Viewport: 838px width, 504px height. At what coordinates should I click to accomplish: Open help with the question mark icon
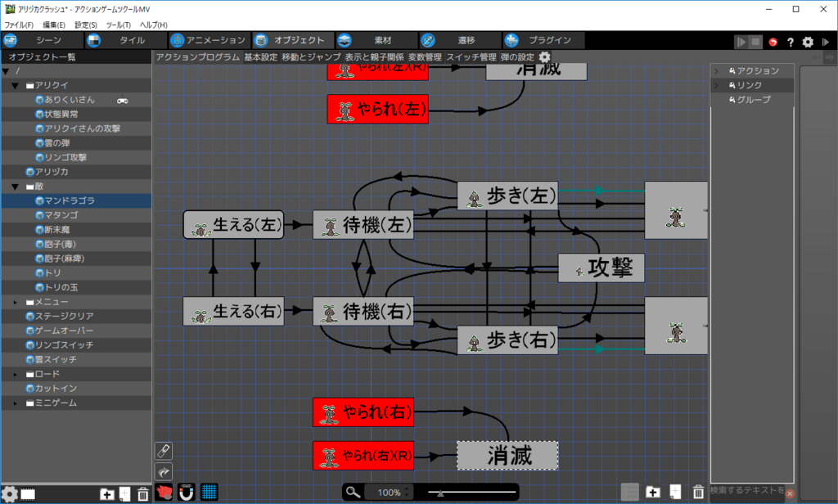[x=791, y=43]
